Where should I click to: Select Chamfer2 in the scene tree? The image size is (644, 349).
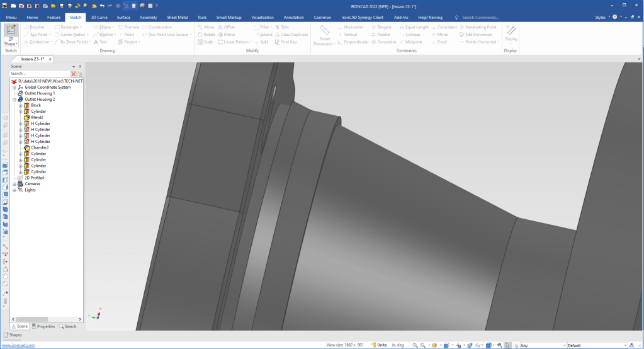pyautogui.click(x=40, y=147)
